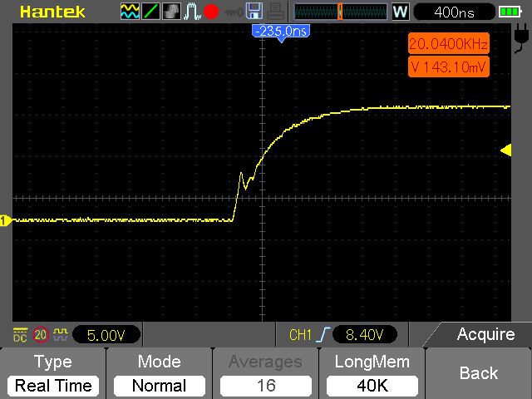Select the Acquire menu tab
This screenshot has width=532, height=399.
click(x=479, y=334)
